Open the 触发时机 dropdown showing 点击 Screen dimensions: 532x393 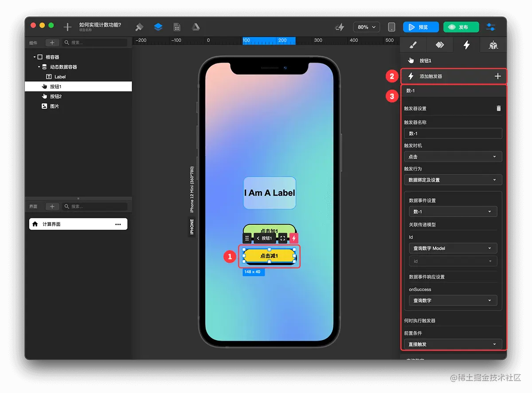[x=453, y=157]
